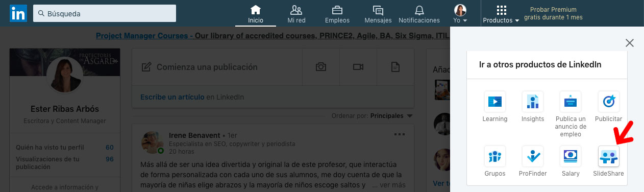644x192 pixels.
Task: Close the products panel
Action: [x=630, y=43]
